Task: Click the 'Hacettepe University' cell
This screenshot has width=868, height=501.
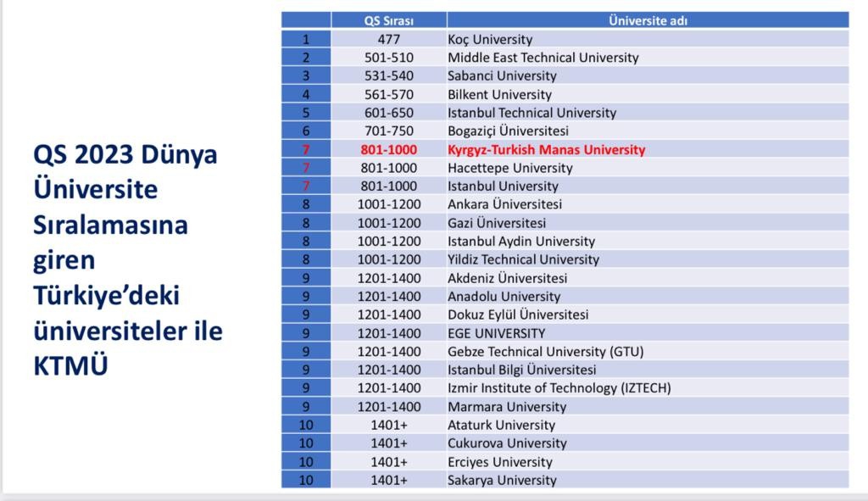Action: point(648,168)
